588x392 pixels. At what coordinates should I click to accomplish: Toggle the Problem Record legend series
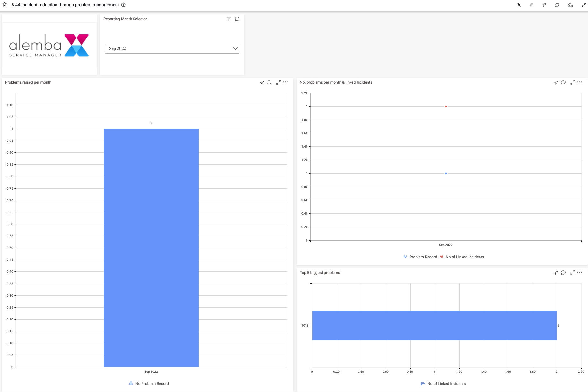[423, 257]
